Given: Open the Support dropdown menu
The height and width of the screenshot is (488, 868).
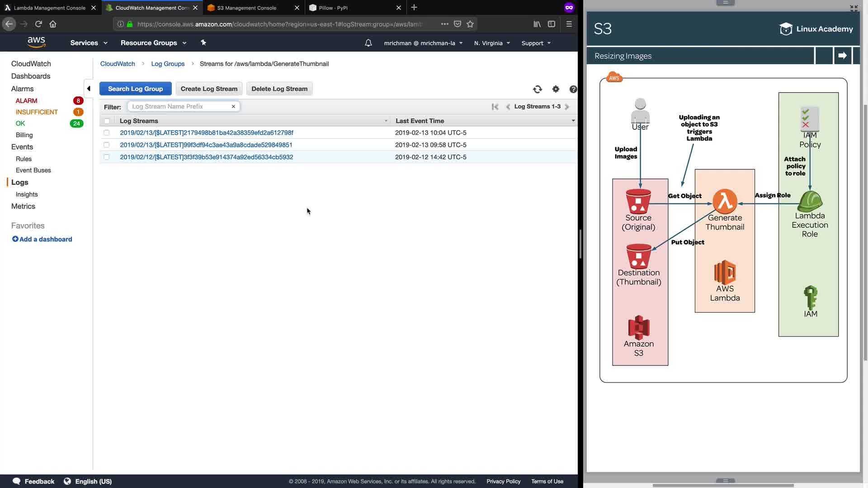Looking at the screenshot, I should coord(536,43).
